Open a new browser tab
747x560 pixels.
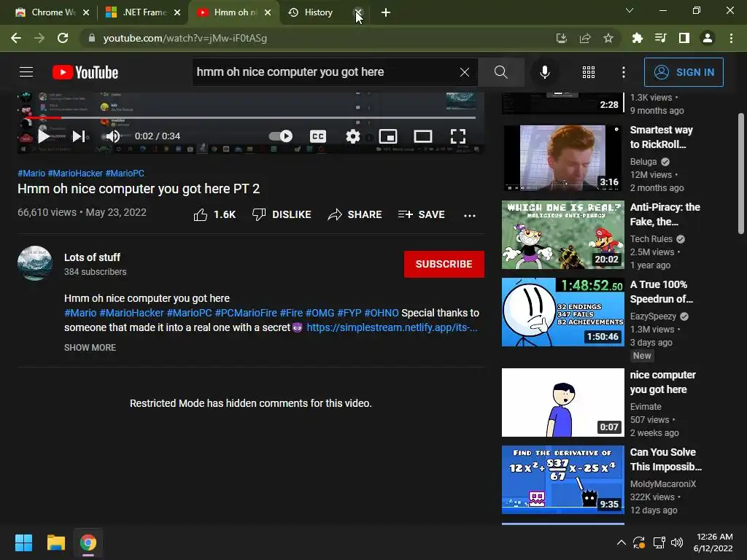click(386, 12)
